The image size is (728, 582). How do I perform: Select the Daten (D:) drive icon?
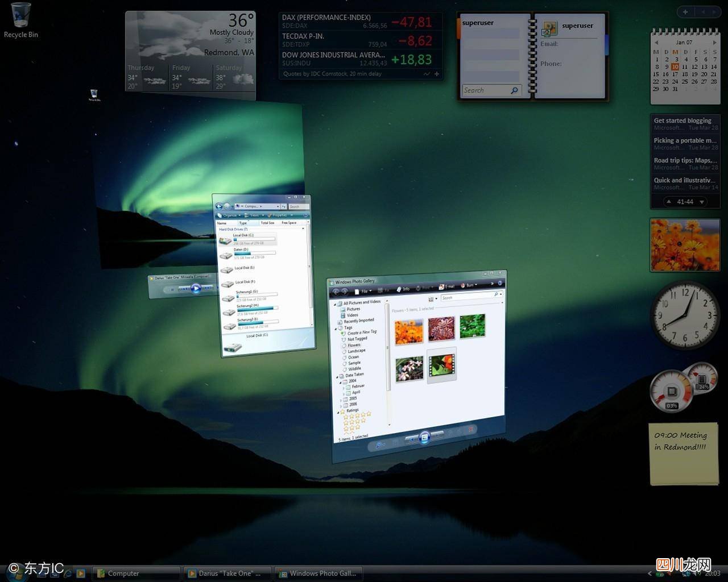tap(226, 255)
